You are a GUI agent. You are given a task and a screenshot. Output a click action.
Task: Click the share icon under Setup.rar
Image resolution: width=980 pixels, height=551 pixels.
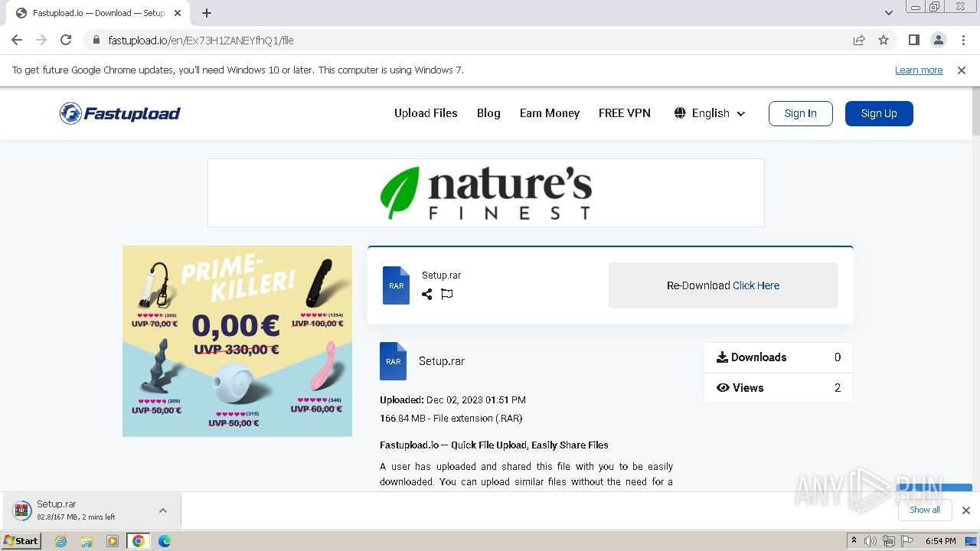[427, 294]
